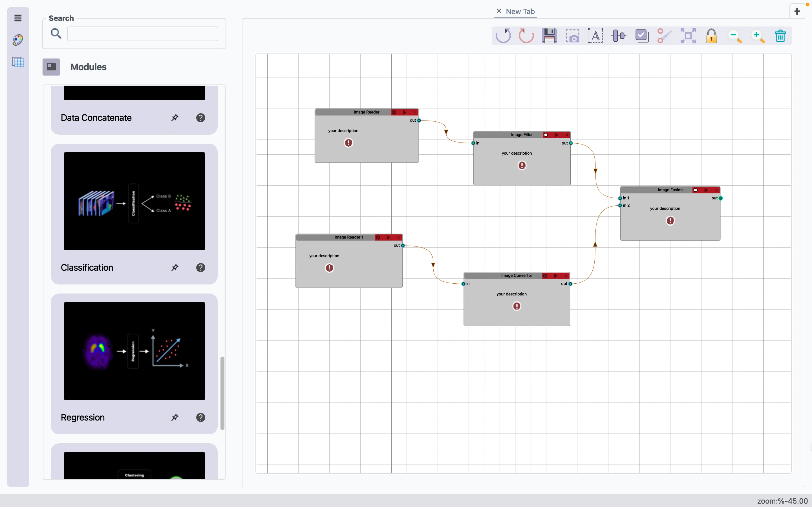Toggle the Modules panel view button
The image size is (812, 507).
pos(51,67)
